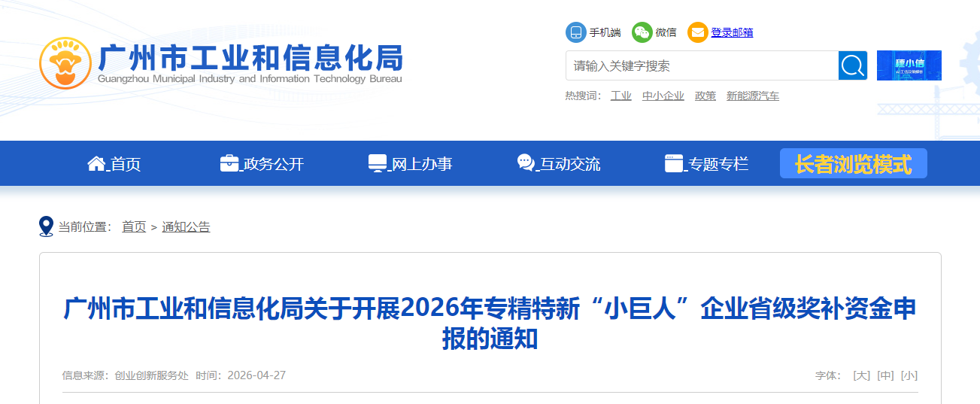Open the 穗小信 assistant thumbnail
The width and height of the screenshot is (980, 404).
click(x=909, y=65)
